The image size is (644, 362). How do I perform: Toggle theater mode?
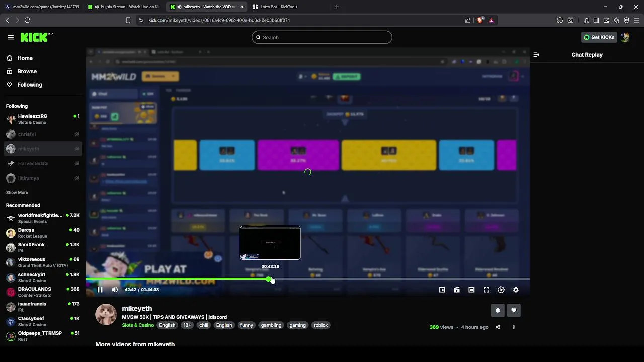pos(471,290)
